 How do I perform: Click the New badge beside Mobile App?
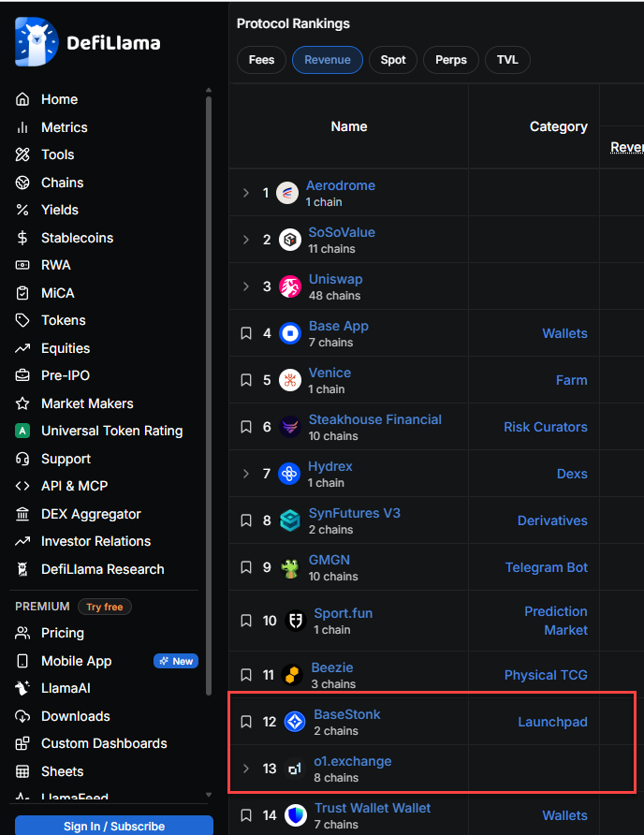pos(176,661)
